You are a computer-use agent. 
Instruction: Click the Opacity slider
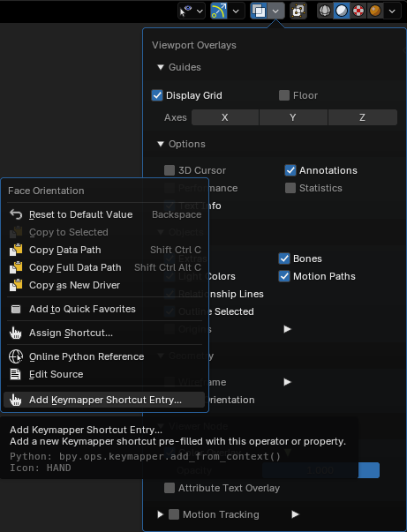[x=320, y=470]
